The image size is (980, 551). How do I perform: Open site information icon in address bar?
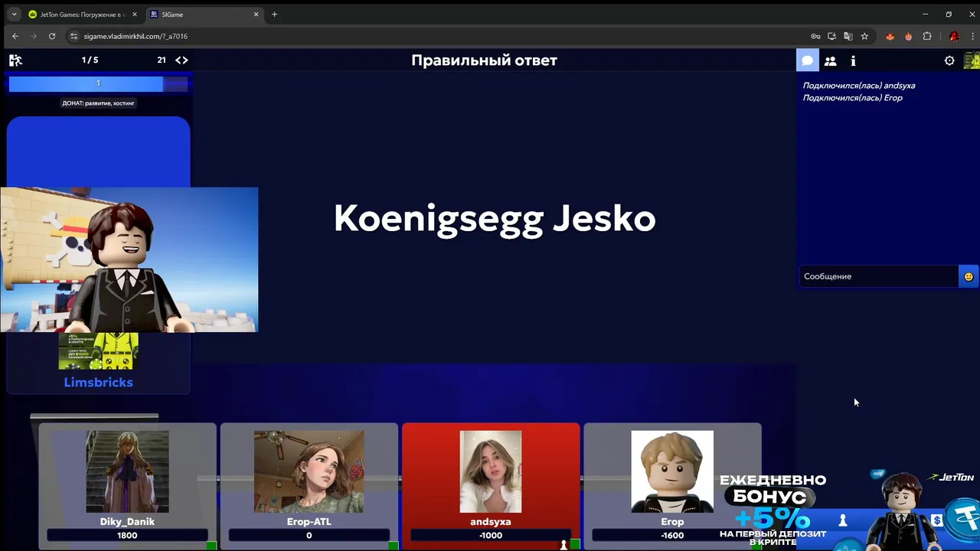tap(74, 36)
